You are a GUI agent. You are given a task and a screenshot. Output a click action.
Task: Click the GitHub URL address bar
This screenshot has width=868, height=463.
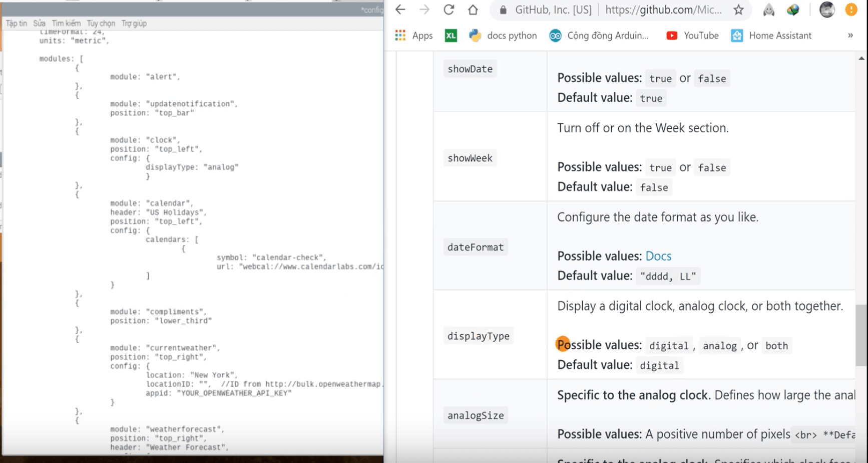pos(663,10)
